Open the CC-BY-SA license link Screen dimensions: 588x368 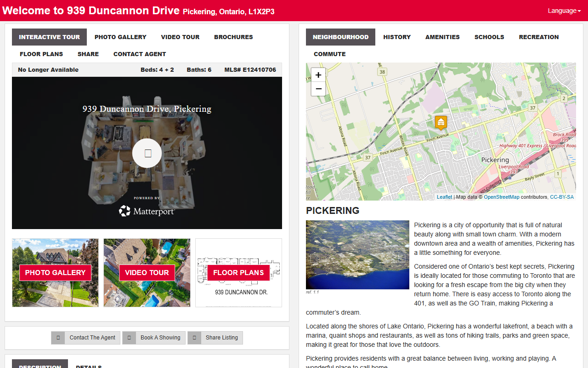(562, 197)
